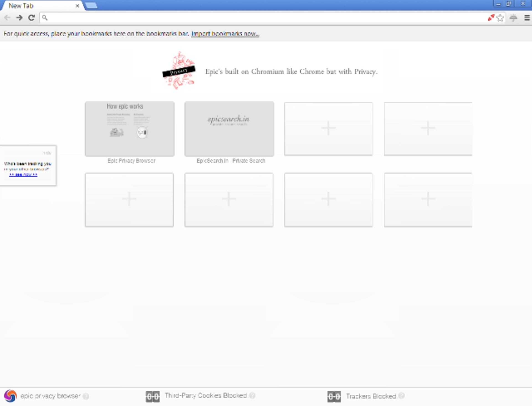Click the Epic privacy browser logo in footer
This screenshot has height=406, width=532.
pos(11,396)
